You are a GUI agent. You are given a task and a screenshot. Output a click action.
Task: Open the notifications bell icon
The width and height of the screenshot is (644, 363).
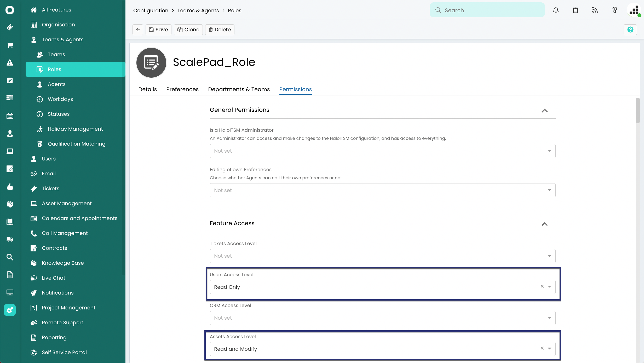tap(556, 10)
